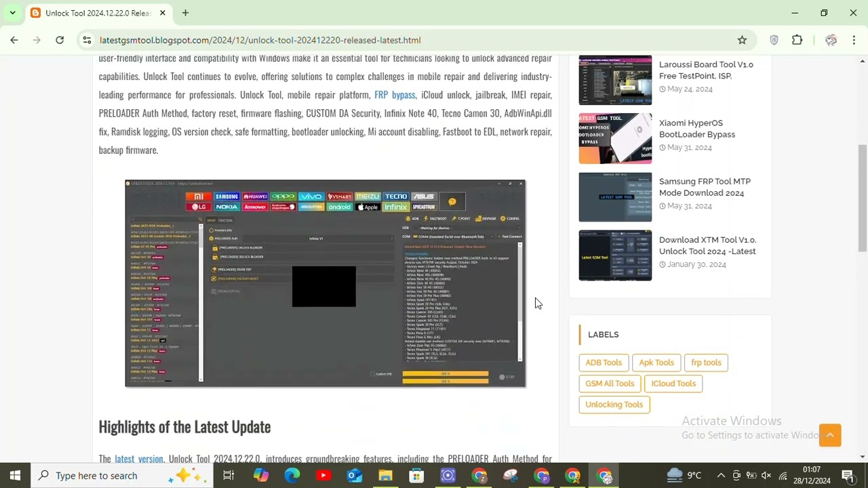
Task: Go forward in browser history
Action: (x=37, y=40)
